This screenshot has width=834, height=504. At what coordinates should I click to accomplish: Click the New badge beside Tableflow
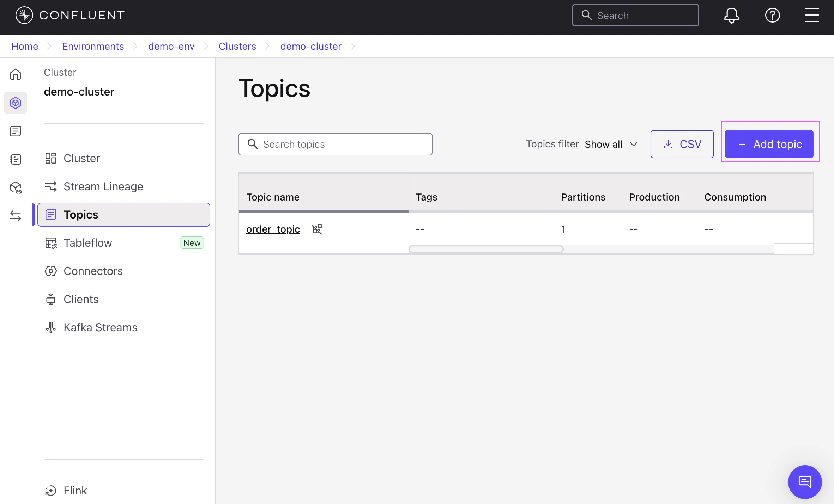click(192, 243)
